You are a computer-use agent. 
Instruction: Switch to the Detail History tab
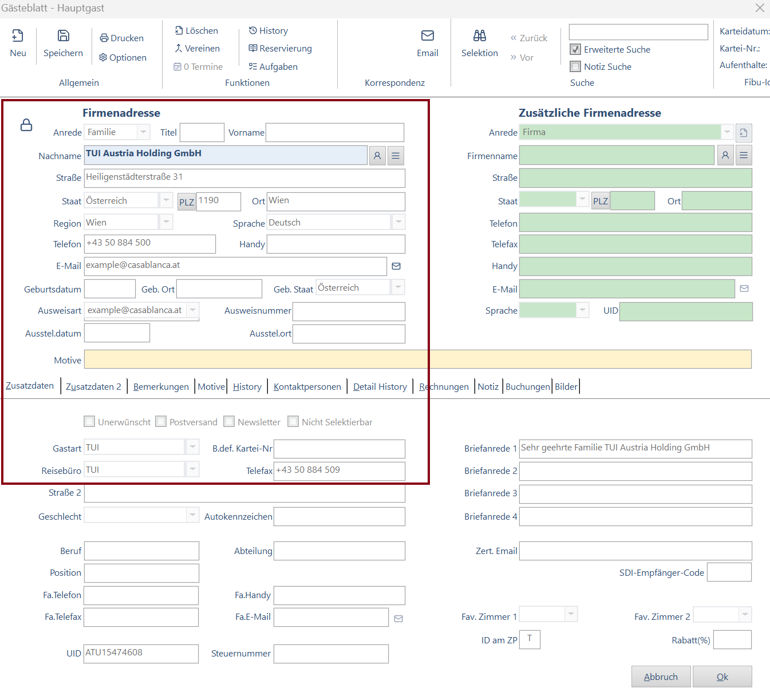[x=380, y=386]
